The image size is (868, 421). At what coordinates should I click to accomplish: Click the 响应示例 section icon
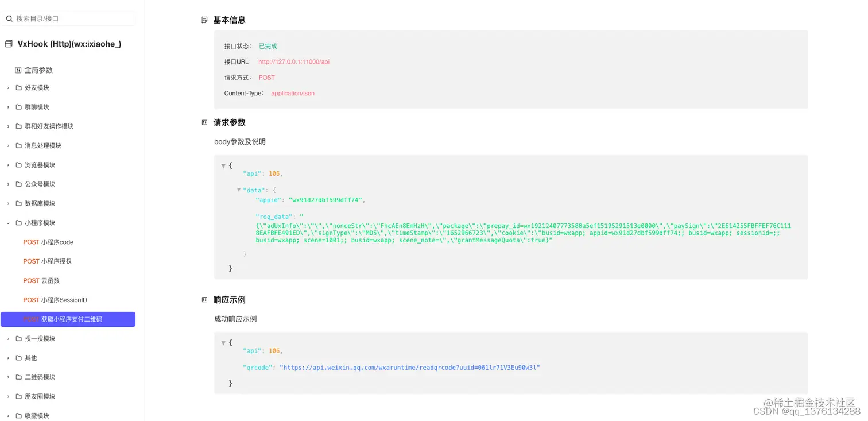tap(204, 300)
